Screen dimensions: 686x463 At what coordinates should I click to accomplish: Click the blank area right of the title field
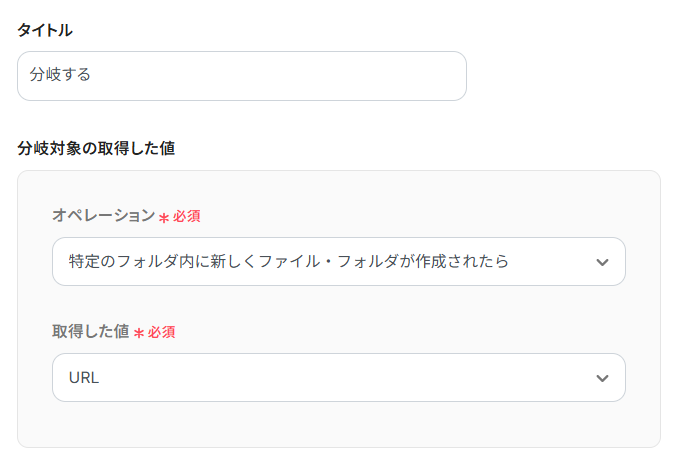point(570,76)
